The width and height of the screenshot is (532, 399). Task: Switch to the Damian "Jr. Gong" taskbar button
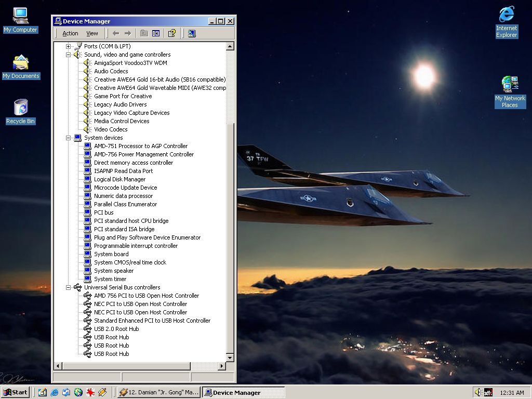(x=158, y=392)
